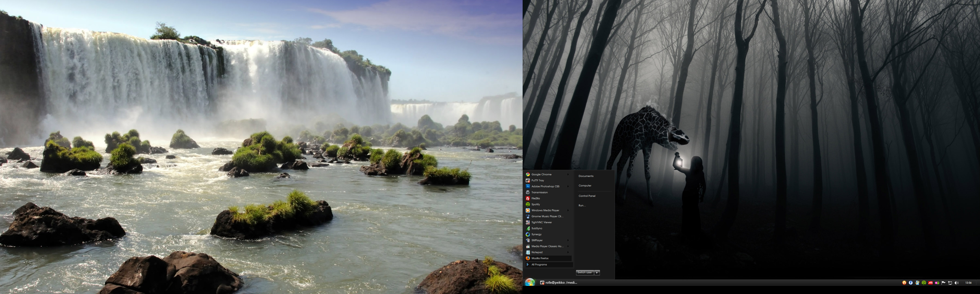Open ATI Catalyst tray icon

pyautogui.click(x=930, y=283)
